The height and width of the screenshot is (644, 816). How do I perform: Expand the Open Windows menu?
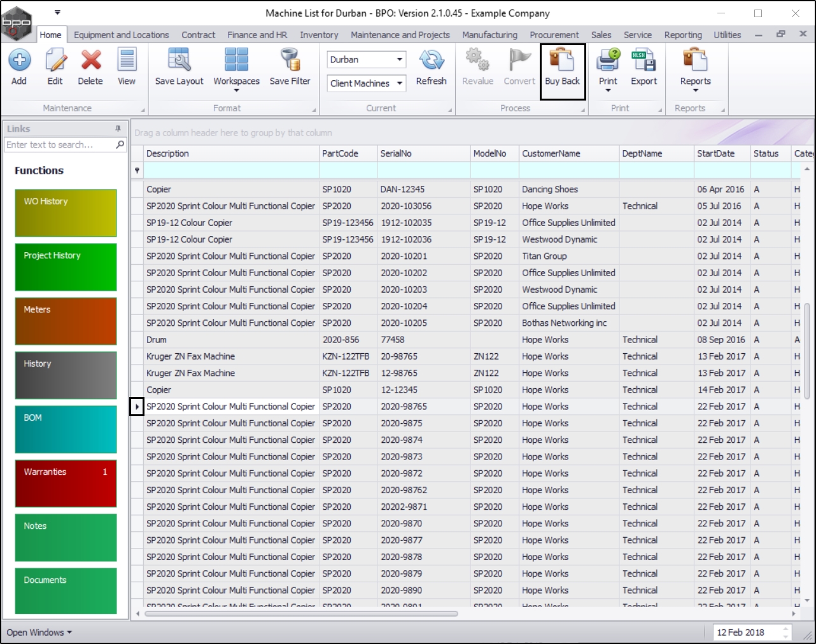tap(39, 633)
